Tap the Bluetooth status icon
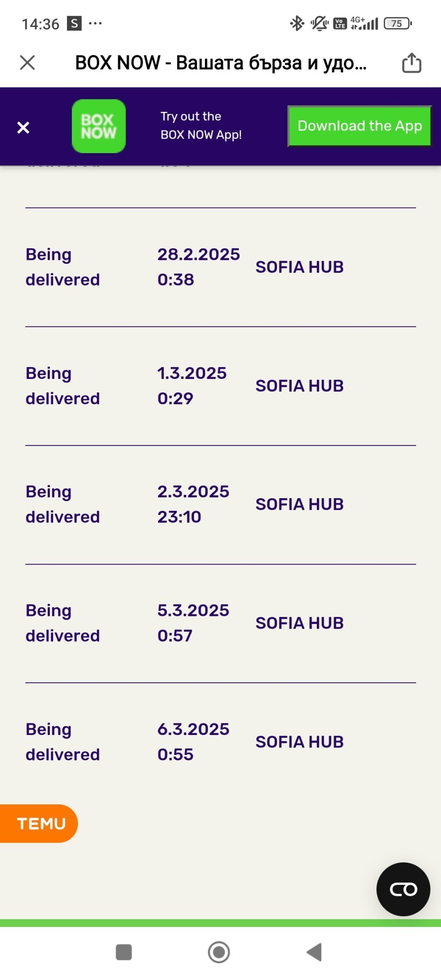Viewport: 441px width, 980px height. tap(297, 23)
